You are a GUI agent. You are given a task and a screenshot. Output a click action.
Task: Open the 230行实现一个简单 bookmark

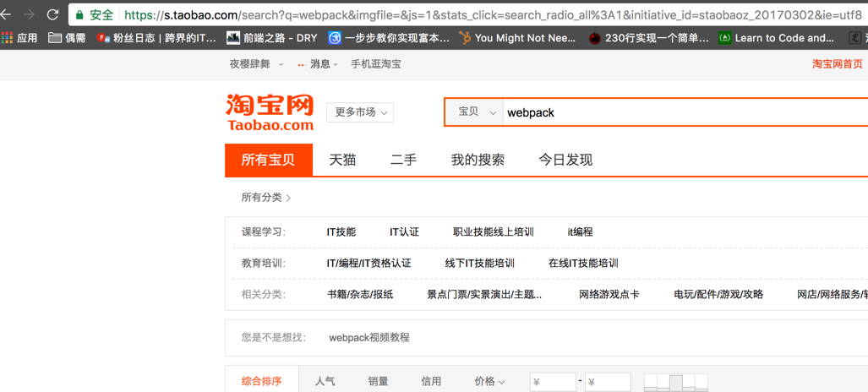tap(648, 38)
